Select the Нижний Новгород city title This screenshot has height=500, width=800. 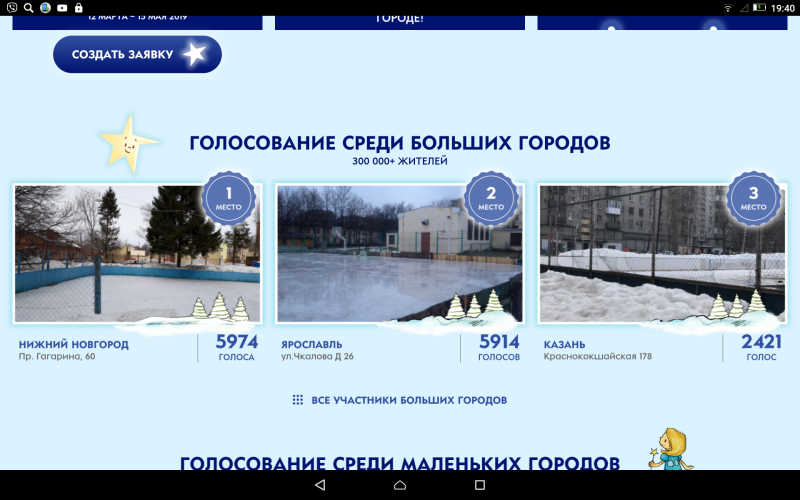(x=74, y=344)
